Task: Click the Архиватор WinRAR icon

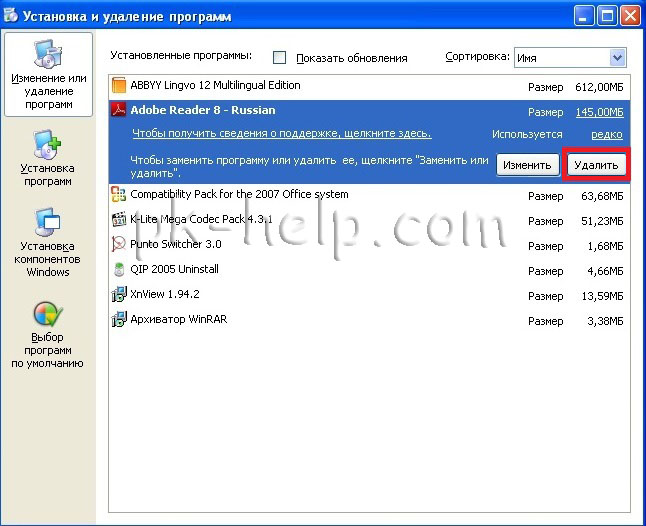Action: 119,319
